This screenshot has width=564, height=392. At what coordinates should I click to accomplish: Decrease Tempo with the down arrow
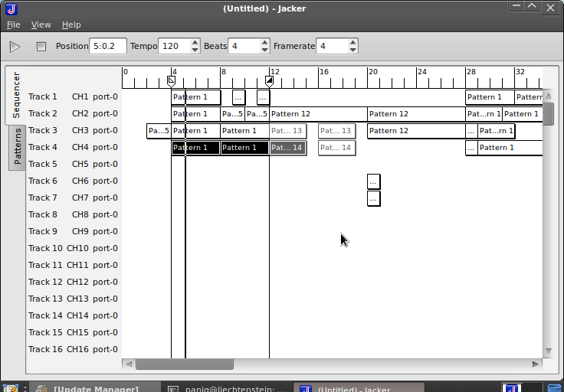coord(195,51)
